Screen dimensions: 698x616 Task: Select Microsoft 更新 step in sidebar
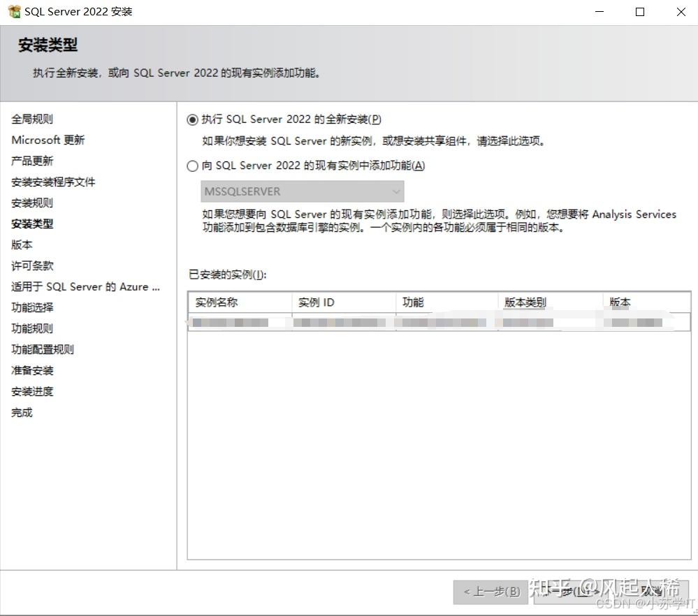pos(48,140)
